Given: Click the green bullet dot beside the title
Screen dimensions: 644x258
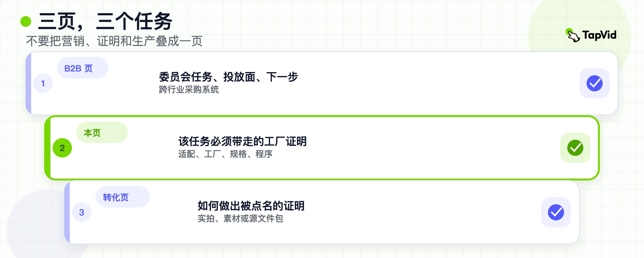Looking at the screenshot, I should click(x=26, y=21).
